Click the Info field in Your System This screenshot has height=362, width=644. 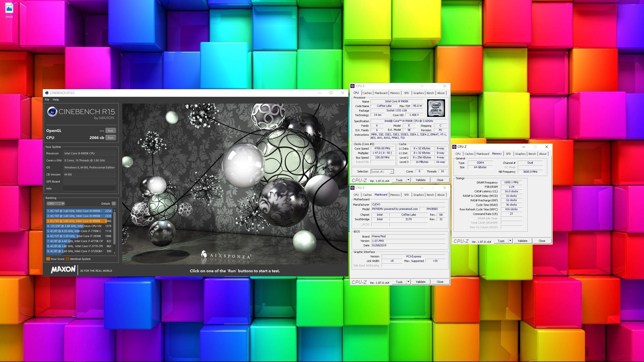(x=89, y=189)
